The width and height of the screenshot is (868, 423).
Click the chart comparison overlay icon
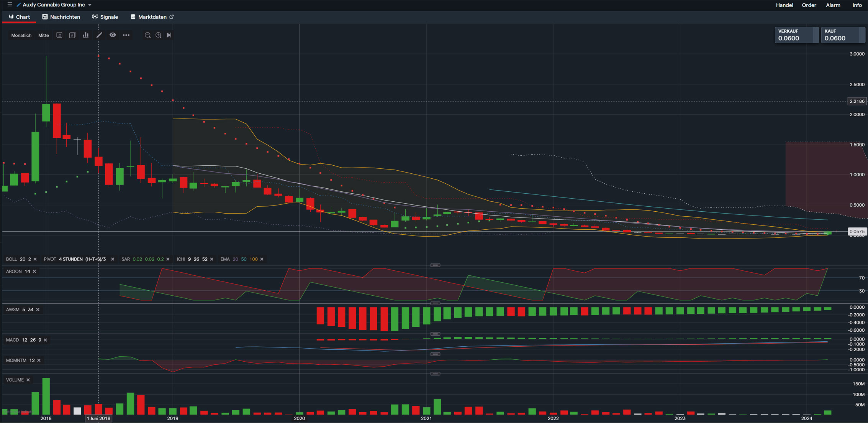pyautogui.click(x=72, y=35)
